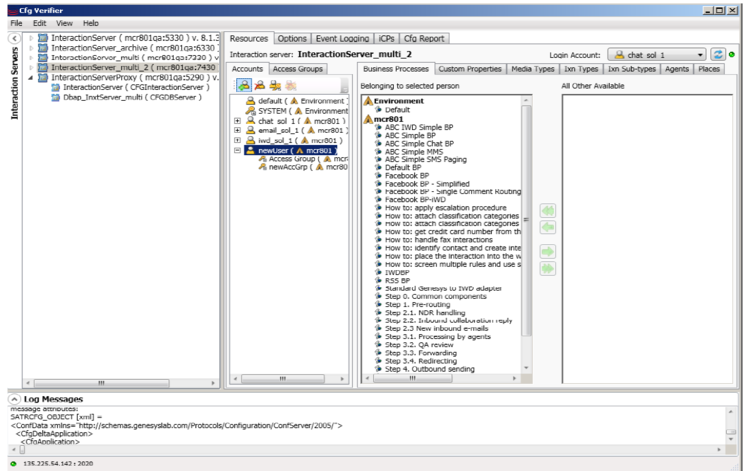The height and width of the screenshot is (471, 750).
Task: Click the mcr801 tenant icon in business processes
Action: 368,119
